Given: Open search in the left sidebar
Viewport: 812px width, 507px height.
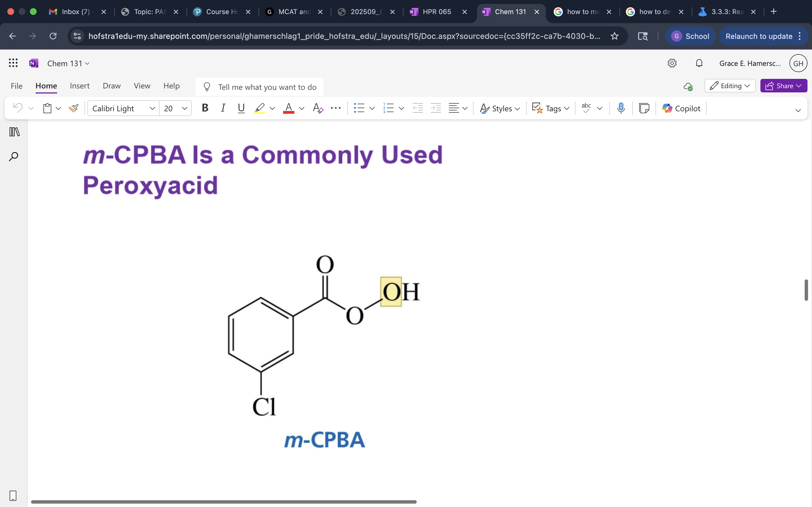Looking at the screenshot, I should (14, 156).
